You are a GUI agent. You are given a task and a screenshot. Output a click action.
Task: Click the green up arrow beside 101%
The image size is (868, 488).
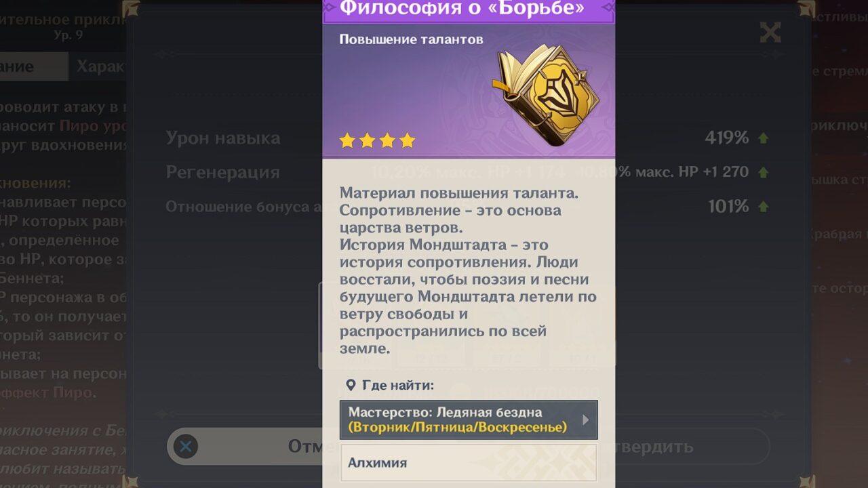click(x=763, y=207)
